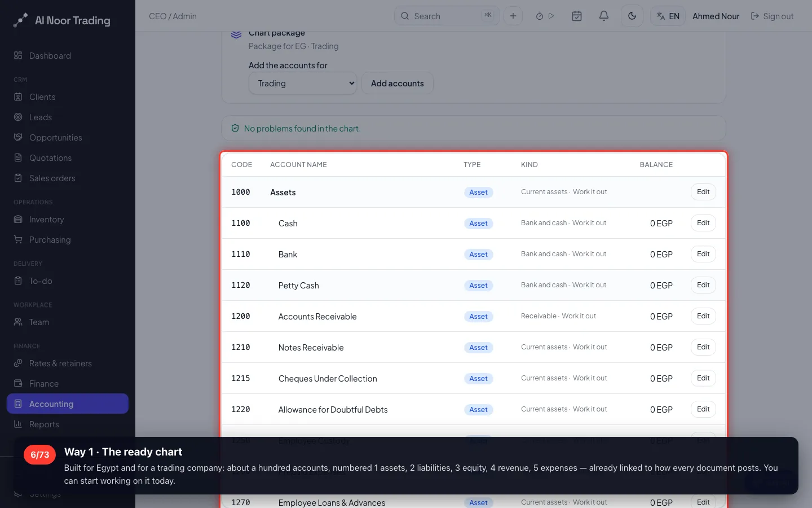Open notifications via the bell icon
This screenshot has width=812, height=508.
click(x=603, y=16)
